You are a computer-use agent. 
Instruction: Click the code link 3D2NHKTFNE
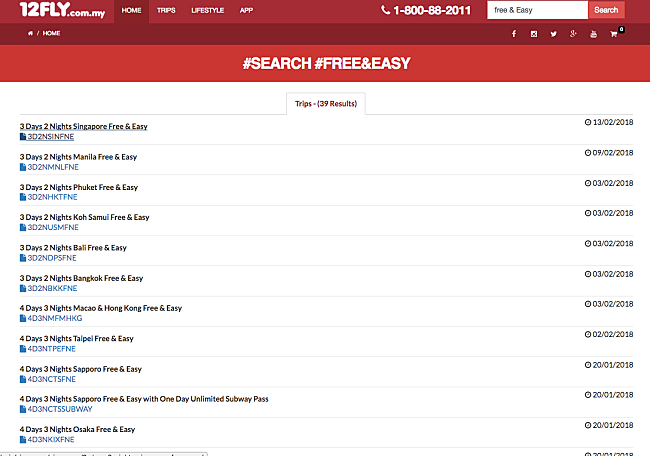[x=52, y=197]
